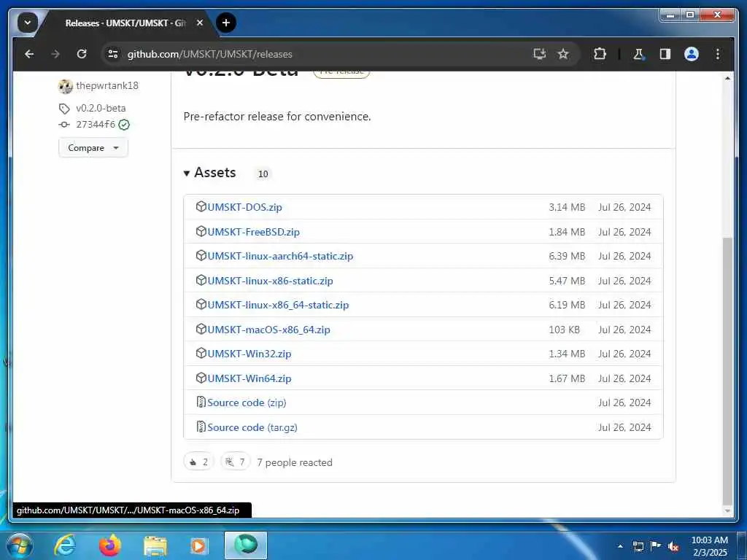This screenshot has height=560, width=747.
Task: Open the taskbar clock showing 10:03 AM
Action: (709, 546)
